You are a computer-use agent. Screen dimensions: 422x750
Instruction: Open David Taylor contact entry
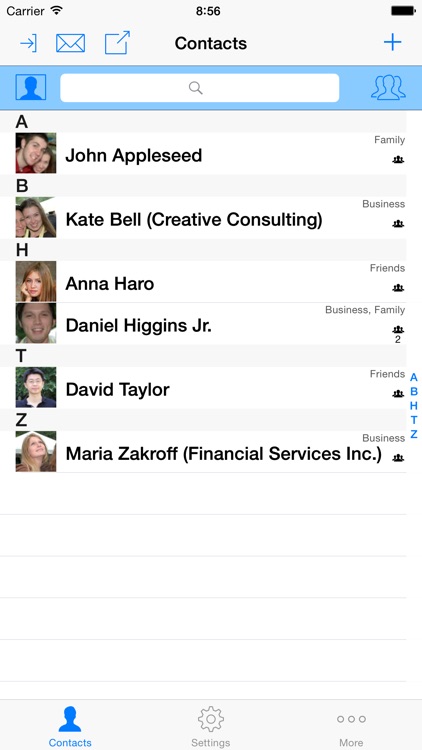[203, 388]
